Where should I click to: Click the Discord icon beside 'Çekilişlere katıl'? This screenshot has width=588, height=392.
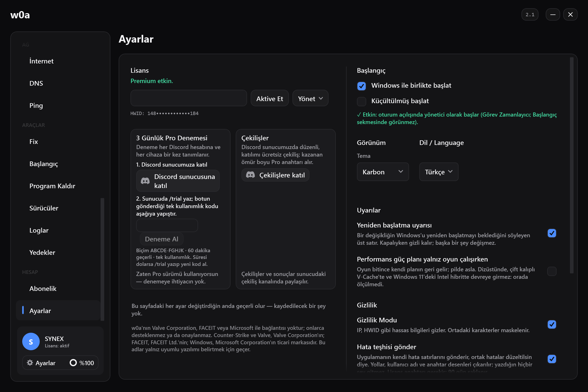tap(250, 175)
